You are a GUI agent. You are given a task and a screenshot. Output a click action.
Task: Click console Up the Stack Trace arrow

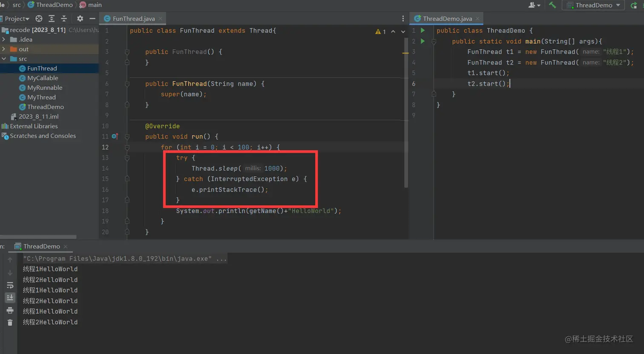point(10,260)
